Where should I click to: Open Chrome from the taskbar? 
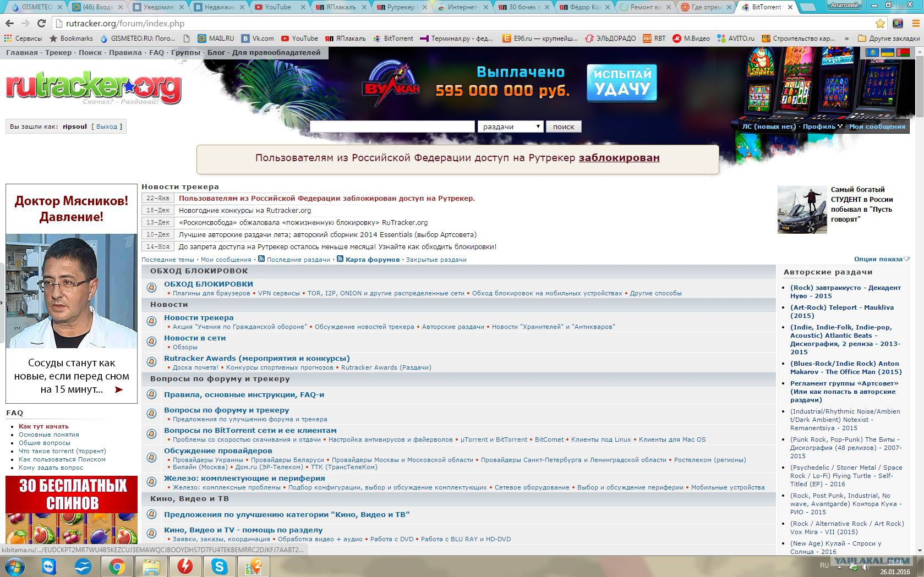(117, 566)
